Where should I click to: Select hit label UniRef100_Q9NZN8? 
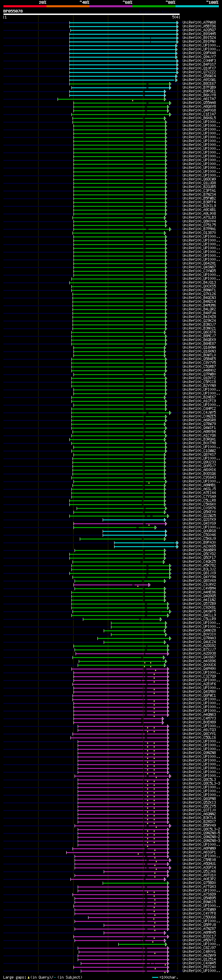tap(199, 753)
